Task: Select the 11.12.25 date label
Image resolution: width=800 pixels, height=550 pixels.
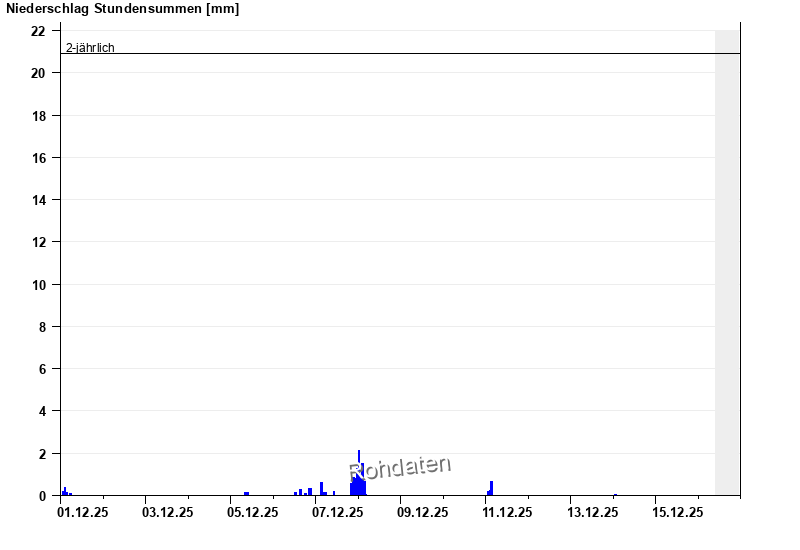Action: click(507, 513)
